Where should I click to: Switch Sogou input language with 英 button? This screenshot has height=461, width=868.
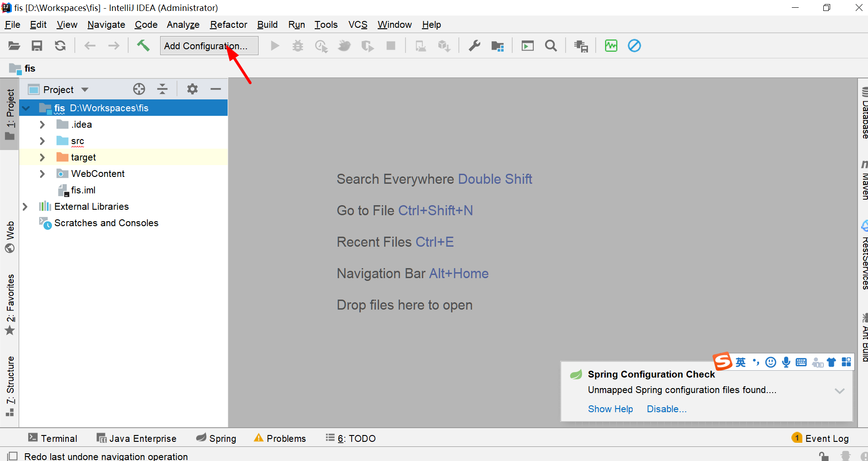[741, 362]
